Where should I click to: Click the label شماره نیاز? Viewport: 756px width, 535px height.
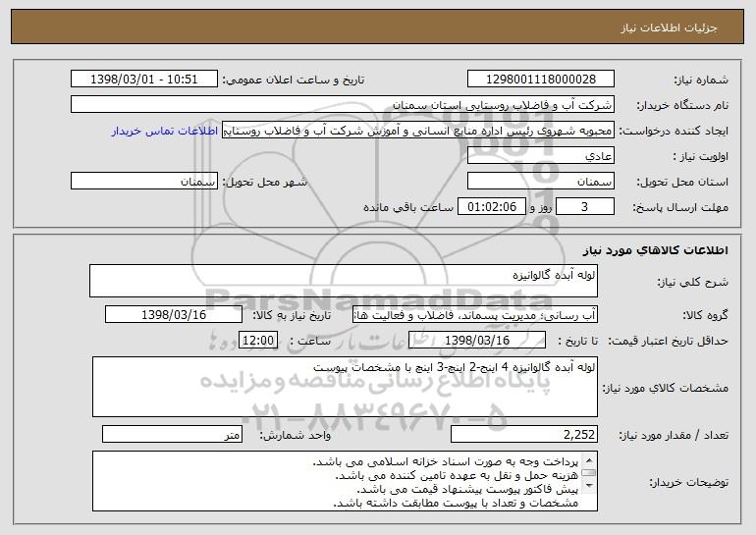[701, 80]
